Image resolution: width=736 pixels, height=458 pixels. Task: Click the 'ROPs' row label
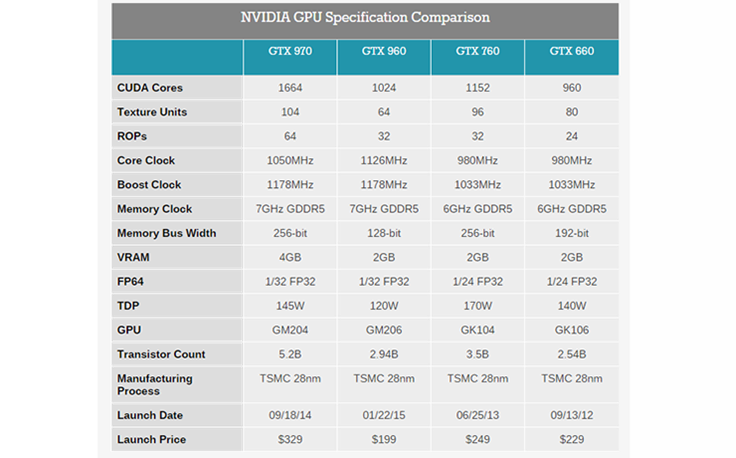132,136
